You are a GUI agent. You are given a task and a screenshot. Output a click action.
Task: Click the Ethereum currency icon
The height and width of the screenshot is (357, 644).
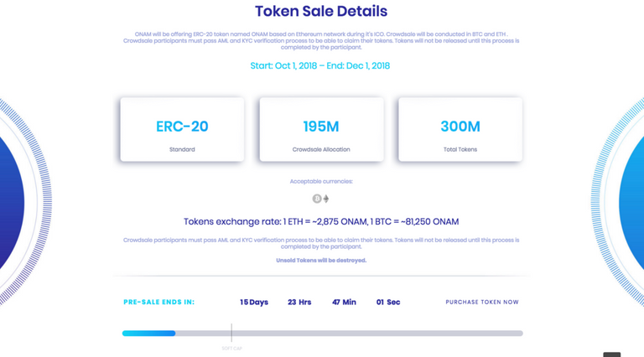click(x=326, y=199)
